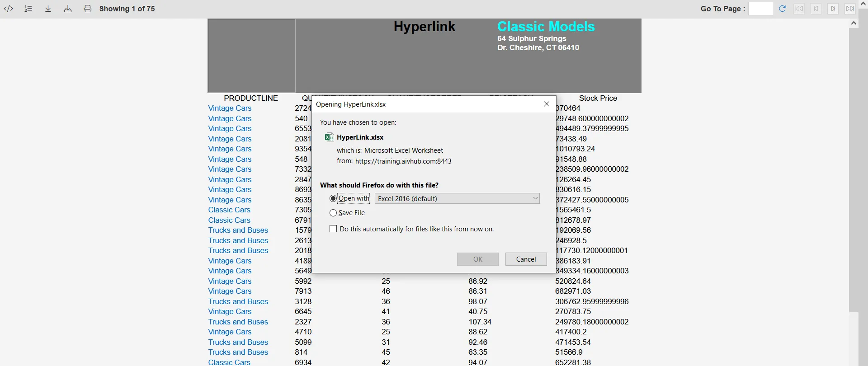Expand the Excel 2016 (default) application dropdown
The image size is (868, 366).
[457, 198]
